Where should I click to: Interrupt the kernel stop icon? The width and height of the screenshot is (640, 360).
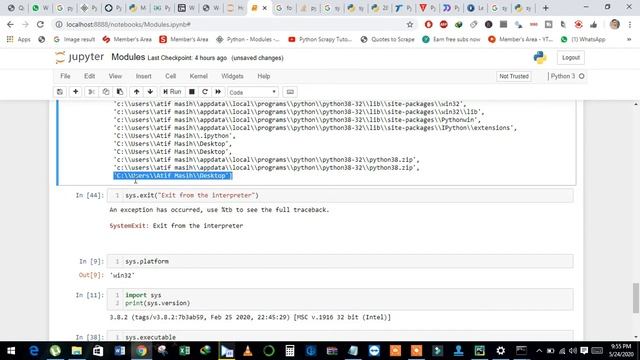(191, 92)
